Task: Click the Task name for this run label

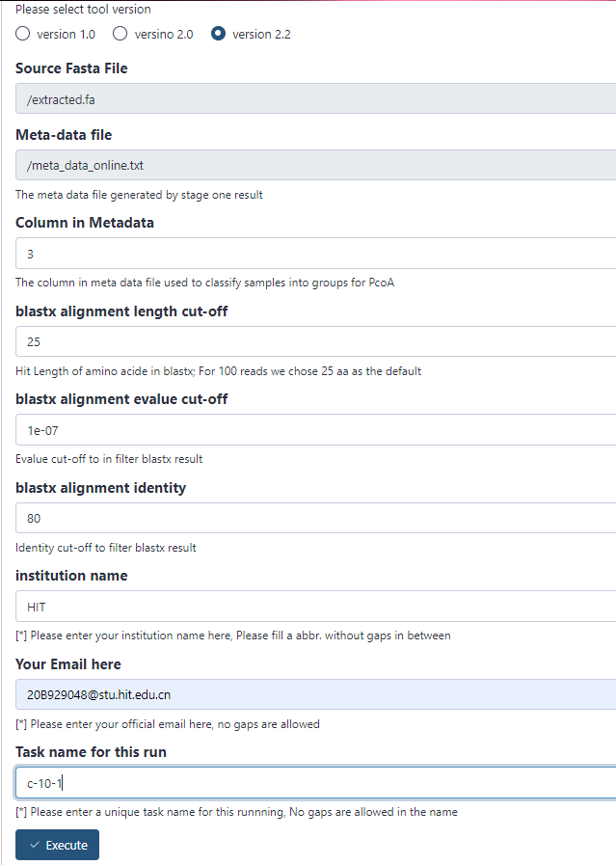Action: (x=85, y=750)
